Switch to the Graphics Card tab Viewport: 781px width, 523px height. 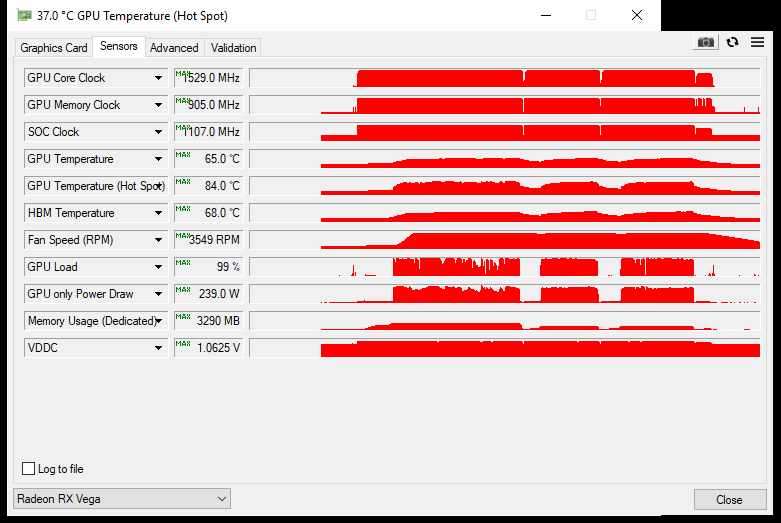tap(54, 48)
